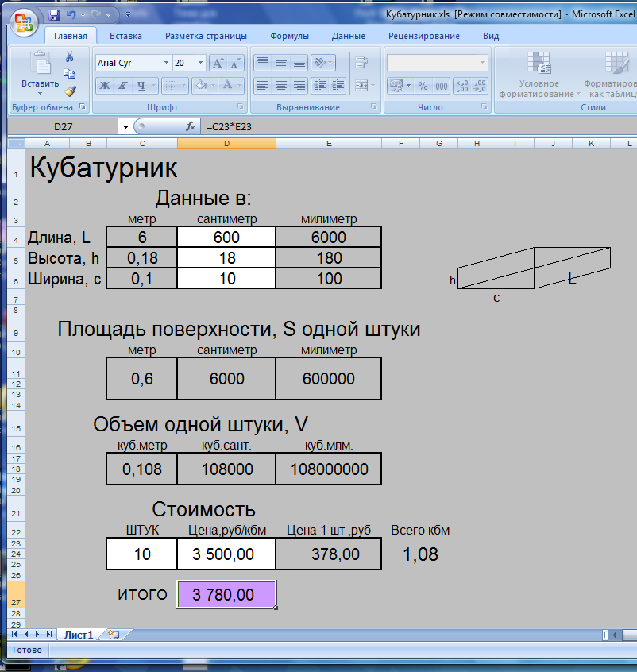Open the Разметка страницы tab

[206, 36]
